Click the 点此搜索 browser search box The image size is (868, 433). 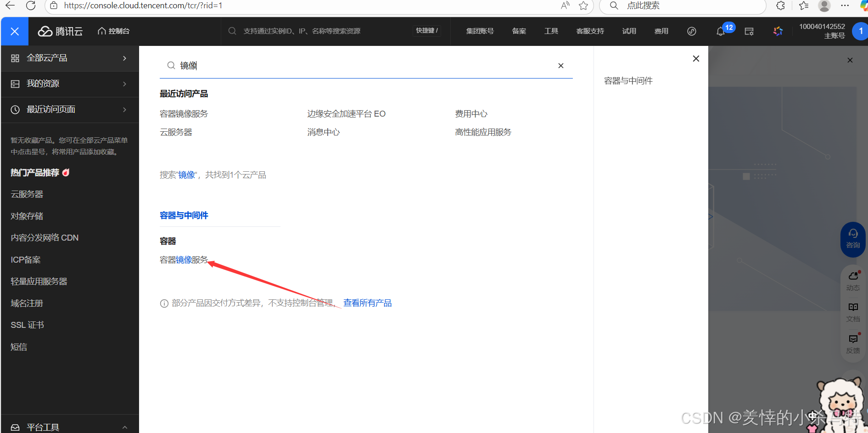[x=683, y=6]
